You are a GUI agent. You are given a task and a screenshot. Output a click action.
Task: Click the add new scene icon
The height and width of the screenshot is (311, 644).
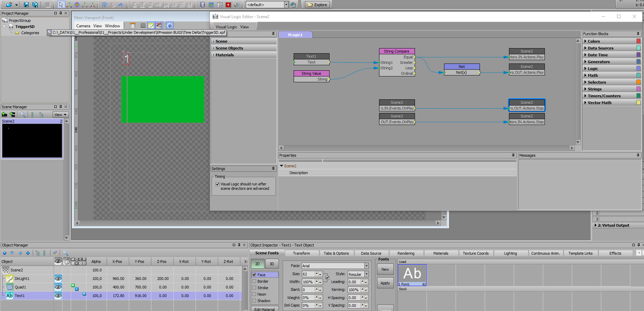pyautogui.click(x=4, y=115)
